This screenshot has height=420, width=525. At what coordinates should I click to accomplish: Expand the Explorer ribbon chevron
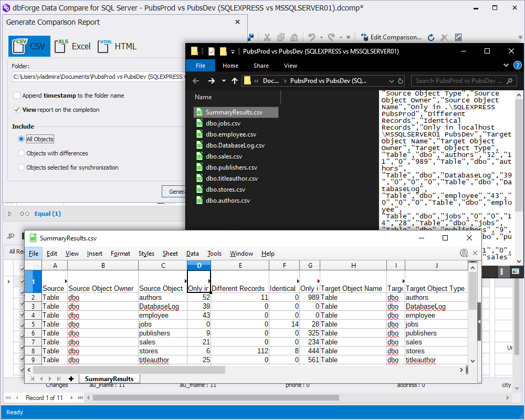(x=506, y=65)
